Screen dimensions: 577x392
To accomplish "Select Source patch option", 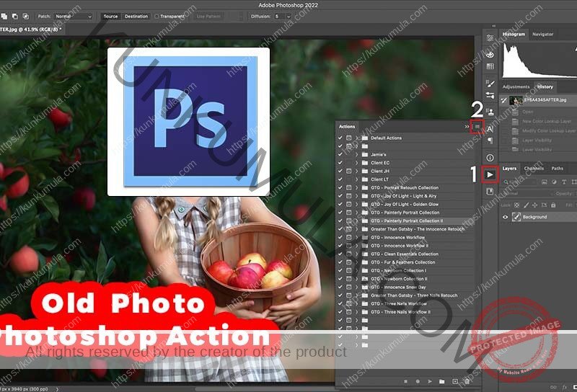I will point(110,16).
